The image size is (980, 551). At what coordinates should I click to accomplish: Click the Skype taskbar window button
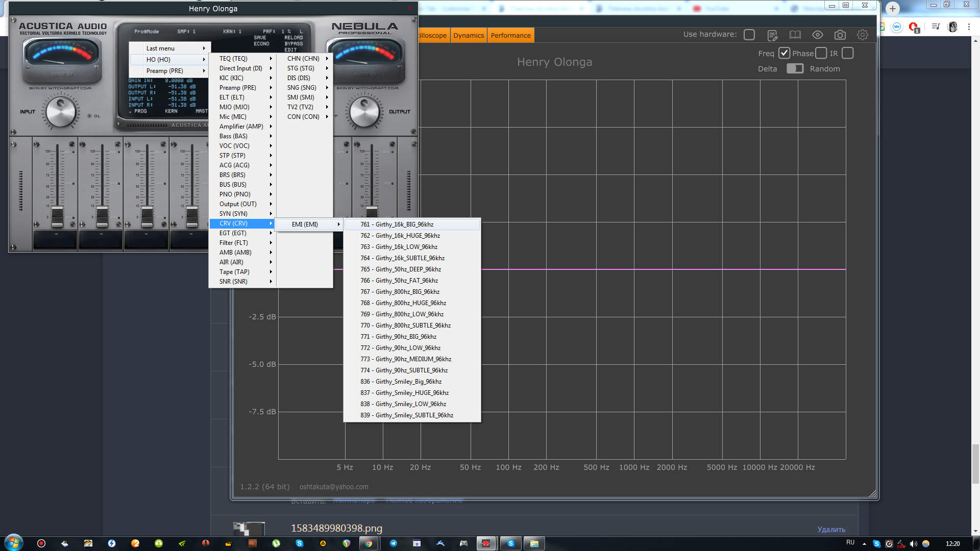click(x=510, y=543)
